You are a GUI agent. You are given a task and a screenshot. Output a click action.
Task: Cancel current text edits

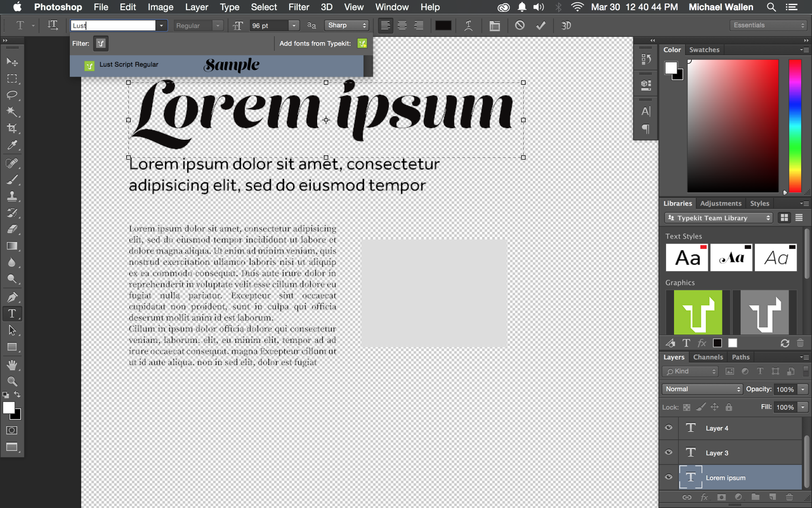coord(519,25)
